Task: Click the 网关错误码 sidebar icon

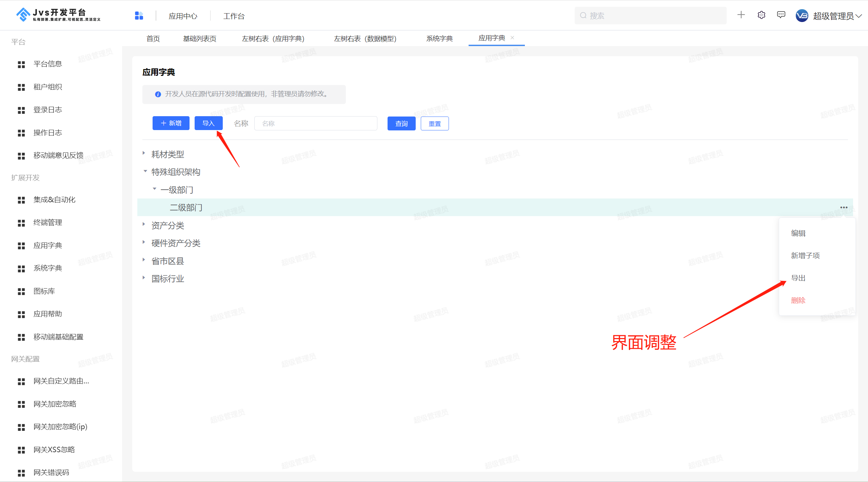Action: tap(21, 473)
